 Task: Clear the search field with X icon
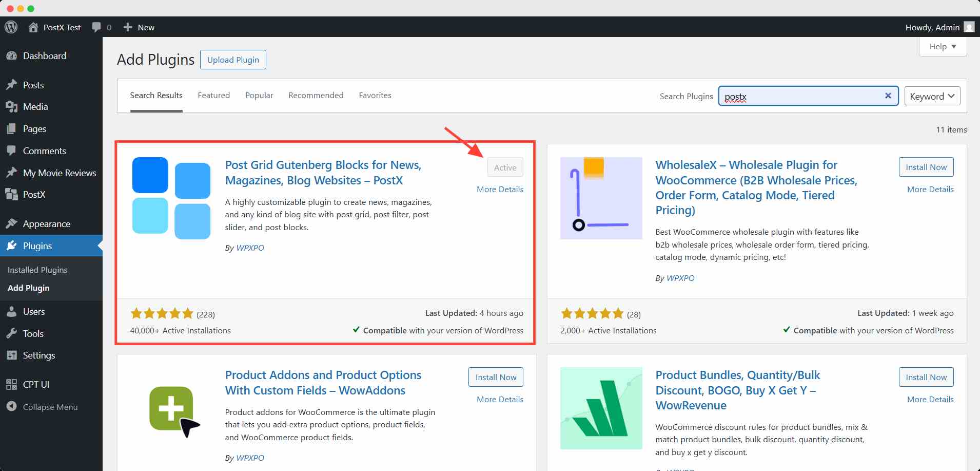(x=888, y=96)
